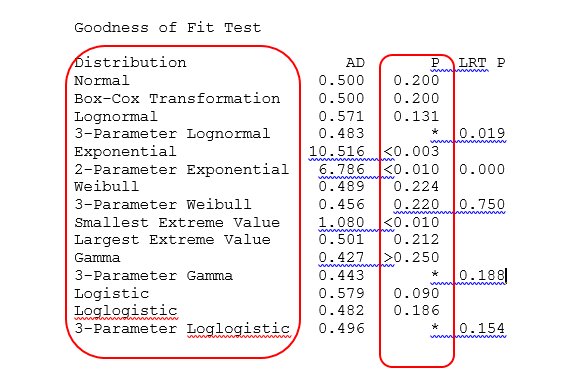Select the Normal distribution row label
Image resolution: width=585 pixels, height=381 pixels.
102,80
